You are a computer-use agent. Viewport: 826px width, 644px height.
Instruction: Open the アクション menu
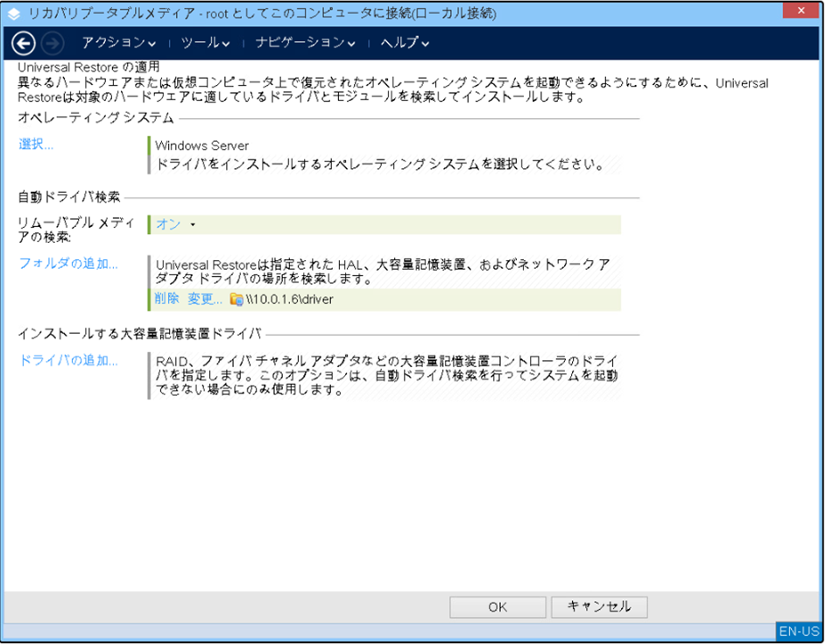click(118, 42)
